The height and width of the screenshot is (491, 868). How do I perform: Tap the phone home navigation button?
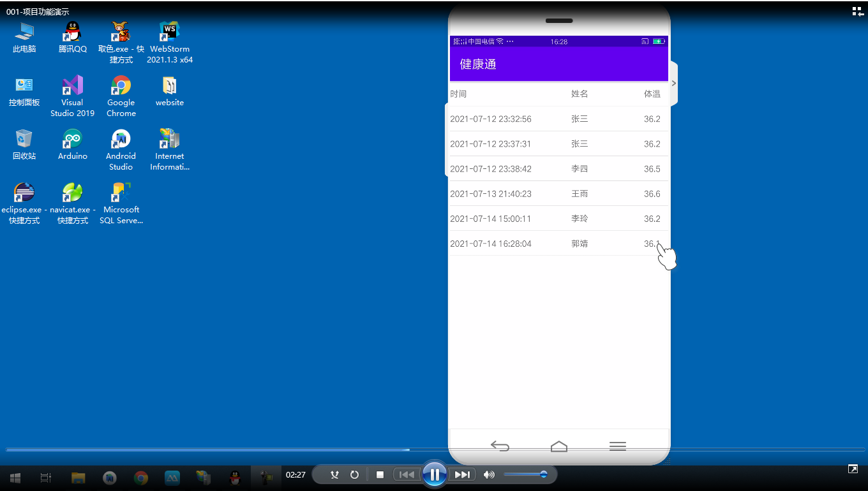pyautogui.click(x=558, y=446)
